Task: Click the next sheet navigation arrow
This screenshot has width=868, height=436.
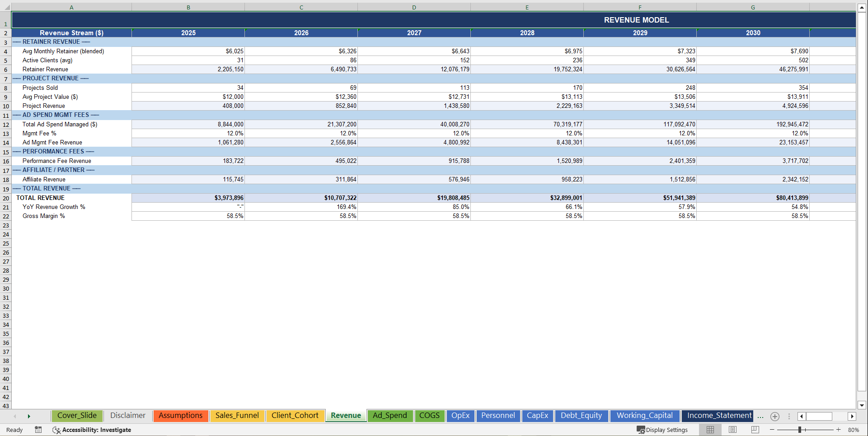Action: [29, 416]
